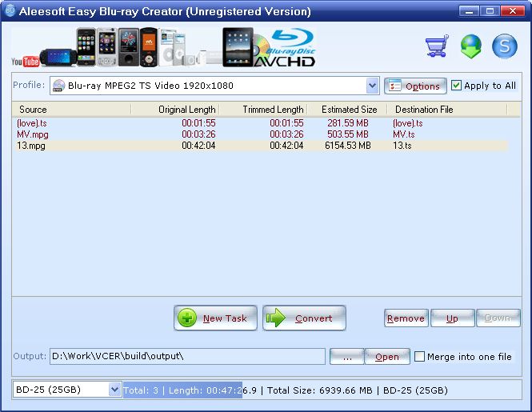Expand the Profile dropdown list
Image resolution: width=532 pixels, height=412 pixels.
click(x=372, y=86)
